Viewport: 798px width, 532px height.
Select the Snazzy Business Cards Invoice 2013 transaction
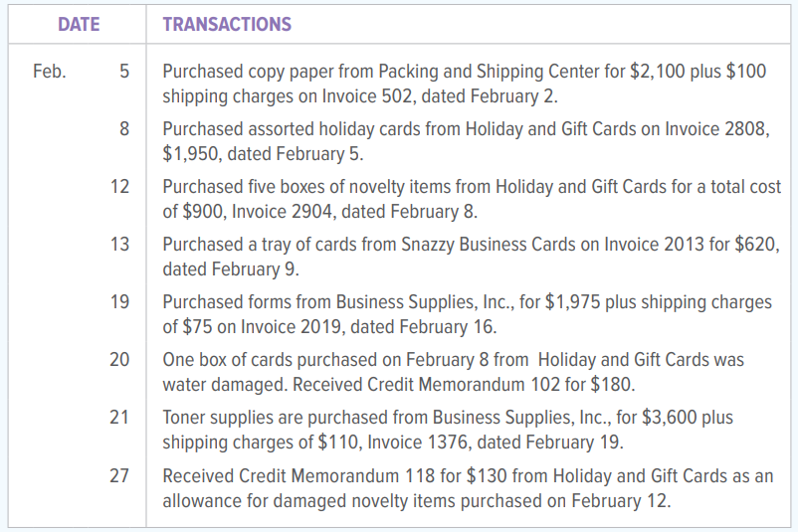pos(472,257)
